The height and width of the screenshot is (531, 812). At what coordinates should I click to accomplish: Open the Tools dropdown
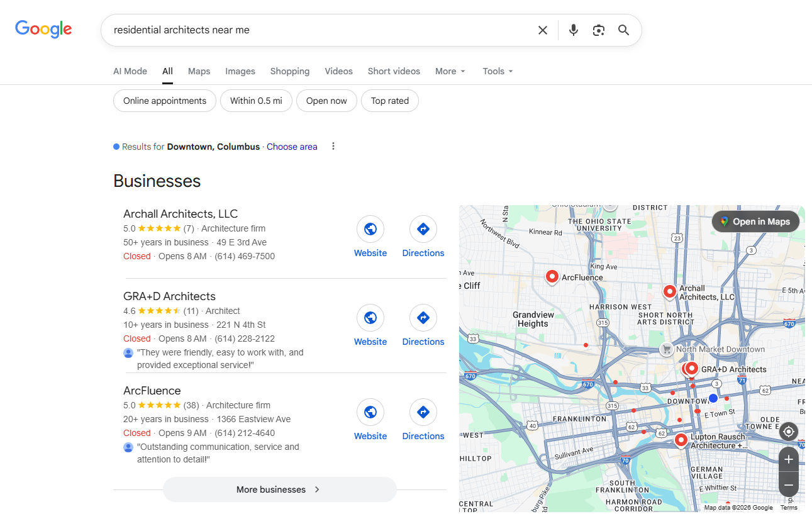pos(498,71)
